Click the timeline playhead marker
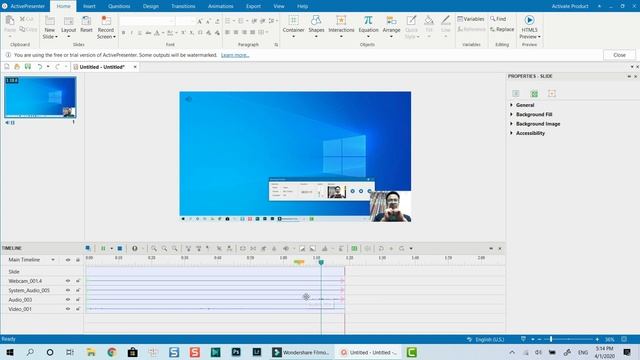This screenshot has height=360, width=640. coord(321,262)
